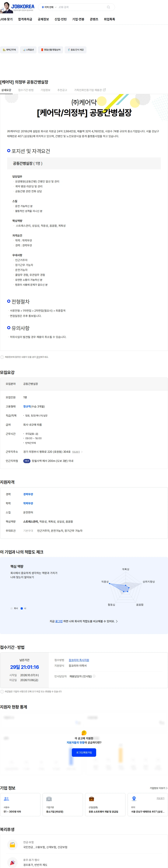Open 지도보기 in the 위치 card
Image resolution: width=168 pixels, height=868 pixels.
click(161, 798)
